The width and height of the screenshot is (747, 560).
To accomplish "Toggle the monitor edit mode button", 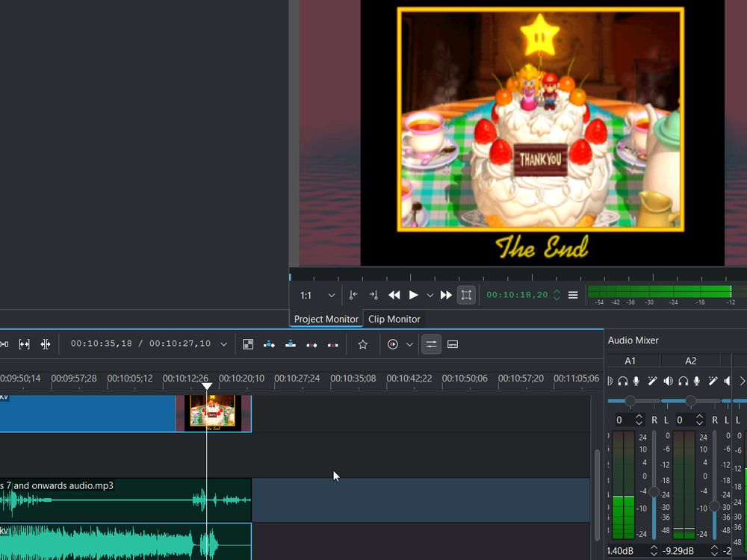I will (x=466, y=295).
